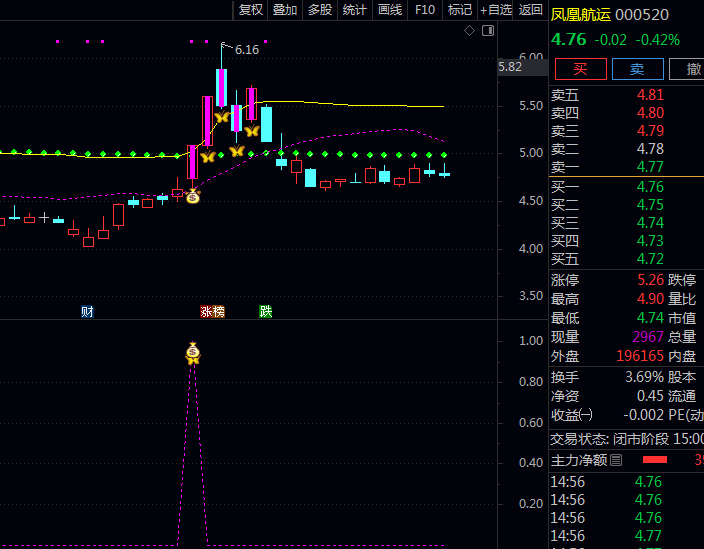Click 返回 to go back
Image resolution: width=704 pixels, height=549 pixels.
530,10
